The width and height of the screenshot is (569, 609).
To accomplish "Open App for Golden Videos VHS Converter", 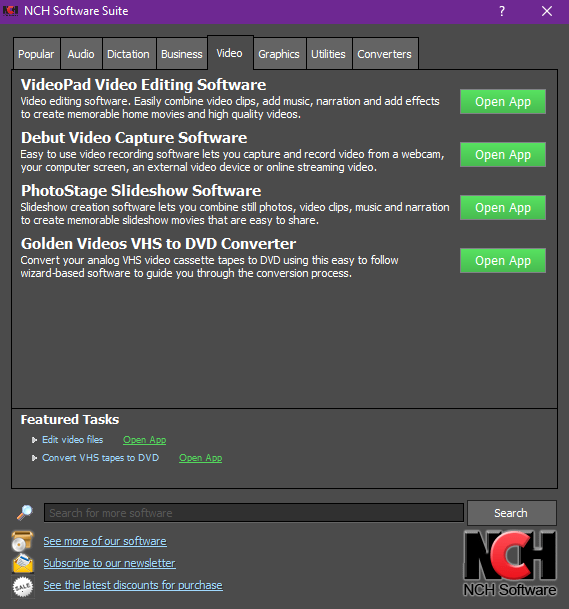I will tap(503, 261).
